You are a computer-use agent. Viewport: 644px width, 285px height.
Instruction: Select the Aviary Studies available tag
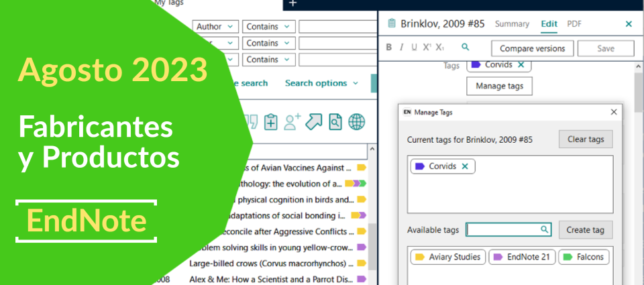click(448, 257)
